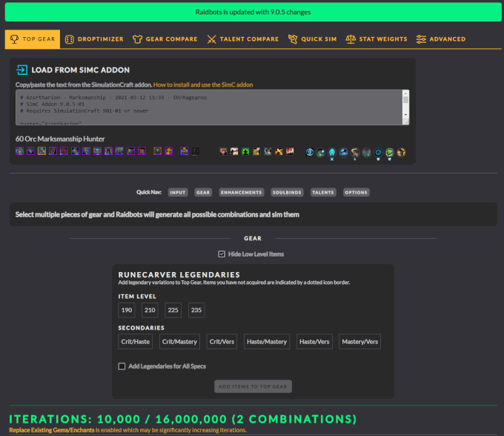Image resolution: width=504 pixels, height=436 pixels.
Task: Click the fourth talent icon in talent row
Action: pos(256,151)
